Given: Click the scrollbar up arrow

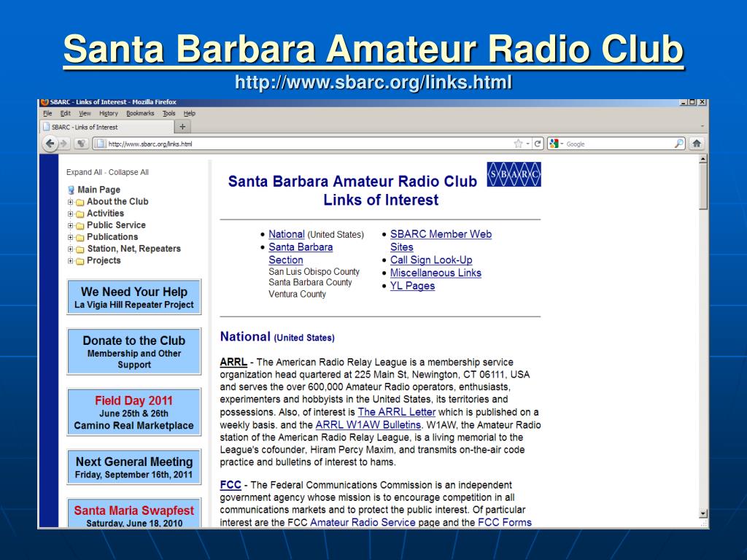Looking at the screenshot, I should tap(703, 158).
